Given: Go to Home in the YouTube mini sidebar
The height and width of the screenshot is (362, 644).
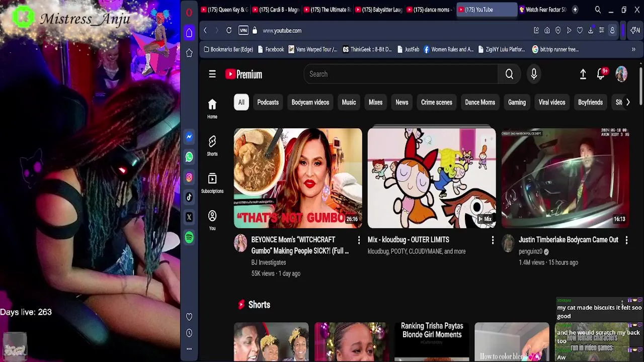Looking at the screenshot, I should 212,109.
